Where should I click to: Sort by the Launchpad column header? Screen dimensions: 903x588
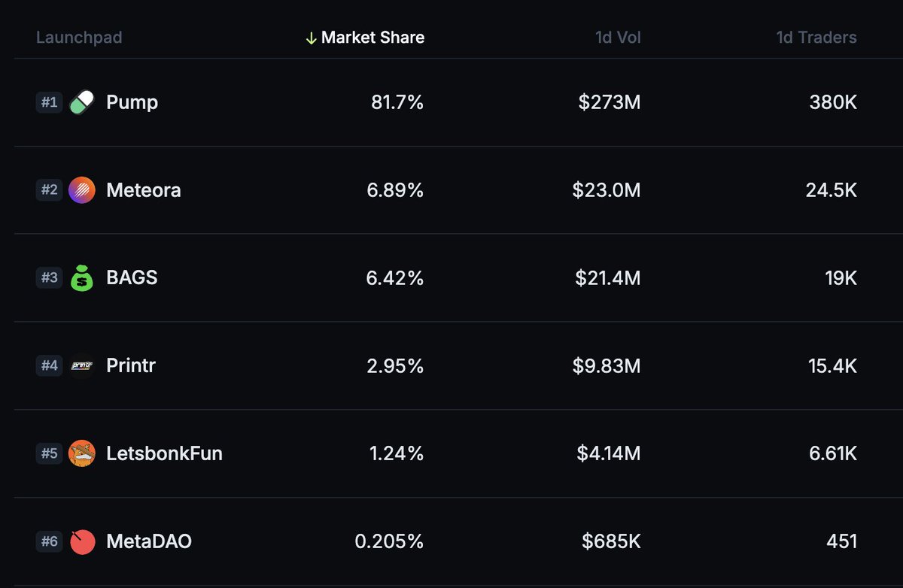coord(79,38)
